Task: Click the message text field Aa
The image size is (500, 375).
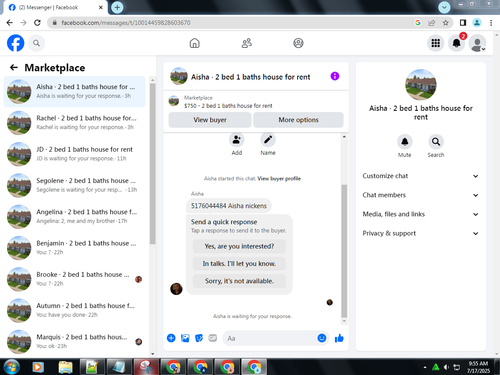Action: (x=270, y=338)
